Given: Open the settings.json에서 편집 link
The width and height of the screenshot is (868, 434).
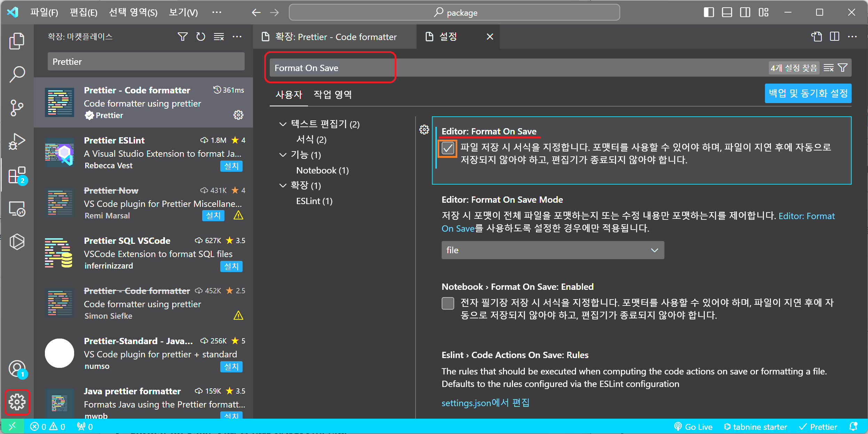Looking at the screenshot, I should [x=485, y=403].
